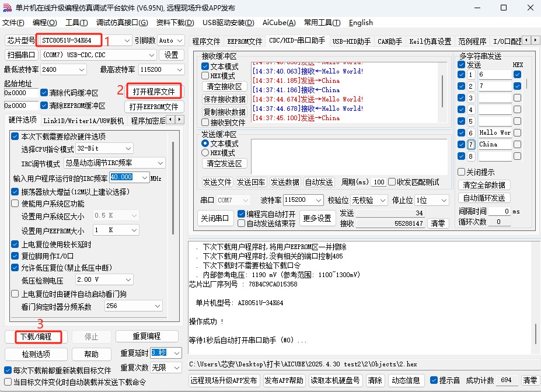Click the 重复编程 button
The width and height of the screenshot is (541, 392).
click(146, 336)
